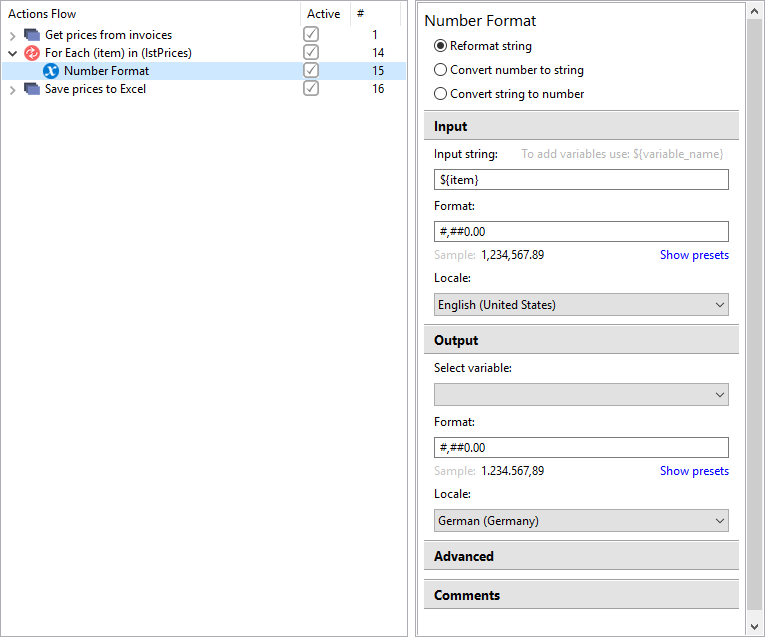765x637 pixels.
Task: Click the Active column header
Action: [x=325, y=14]
